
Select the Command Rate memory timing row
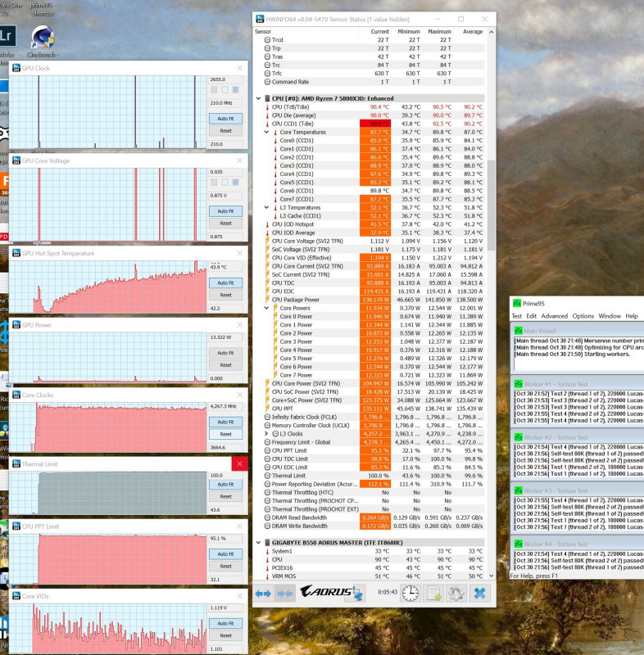click(x=370, y=82)
